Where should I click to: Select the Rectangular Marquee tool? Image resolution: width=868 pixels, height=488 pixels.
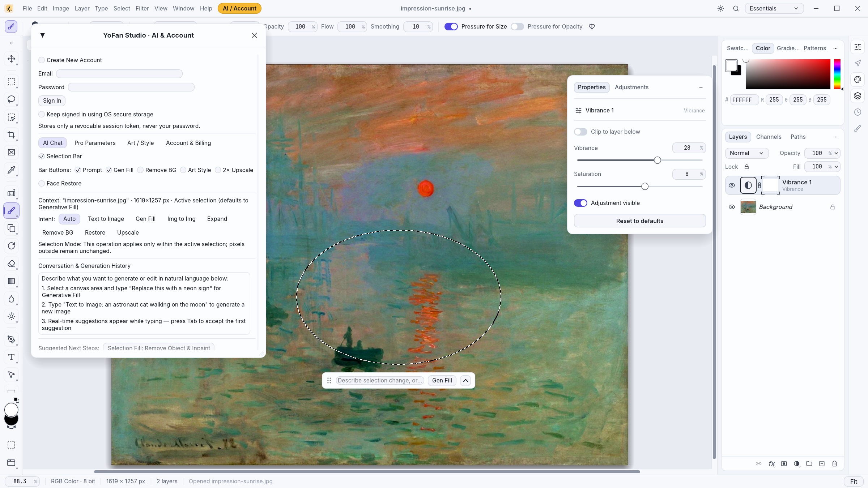pos(11,82)
